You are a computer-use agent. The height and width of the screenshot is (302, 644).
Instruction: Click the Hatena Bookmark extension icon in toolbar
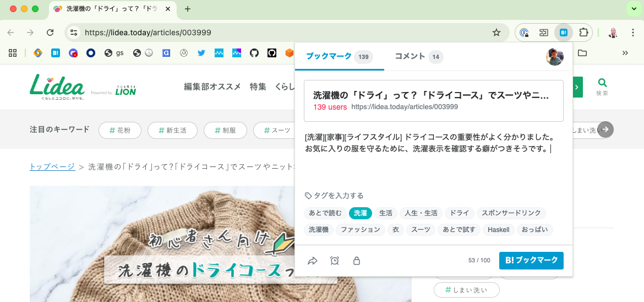click(x=564, y=33)
